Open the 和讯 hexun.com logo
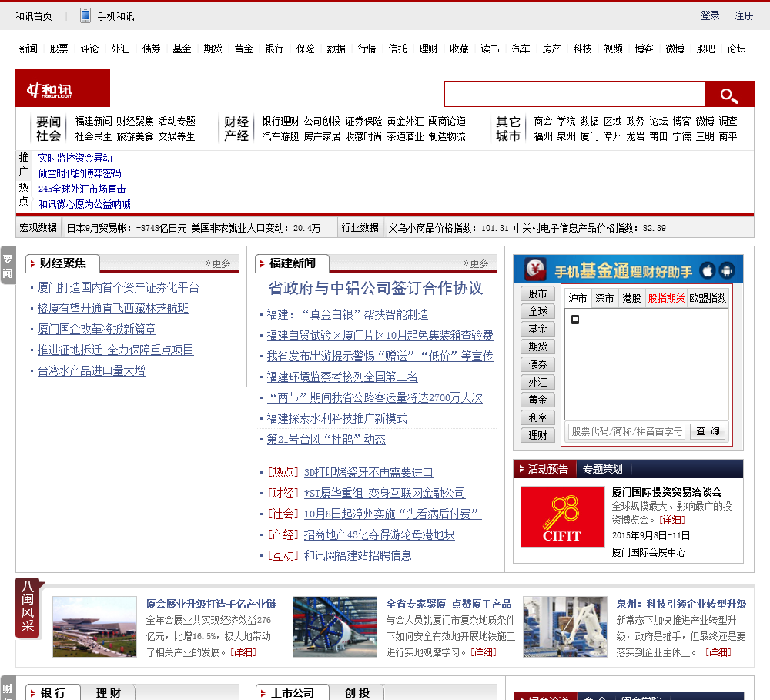Image resolution: width=770 pixels, height=700 pixels. pyautogui.click(x=63, y=88)
